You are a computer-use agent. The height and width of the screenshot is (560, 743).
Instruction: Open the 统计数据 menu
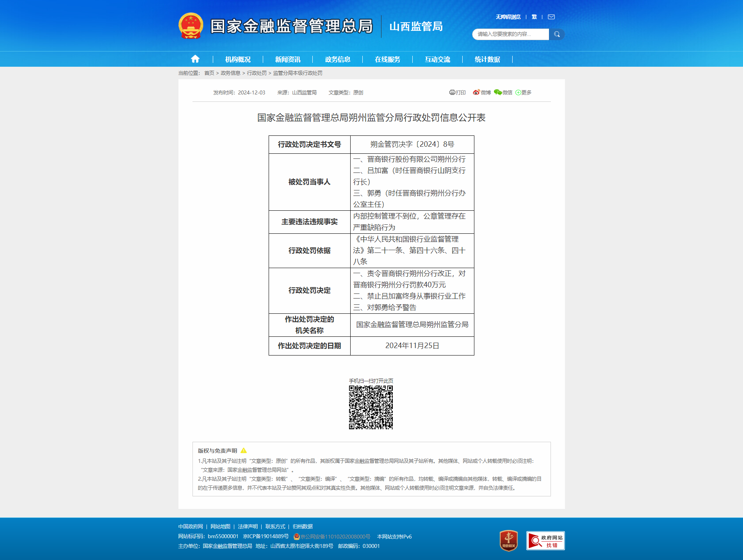(487, 59)
